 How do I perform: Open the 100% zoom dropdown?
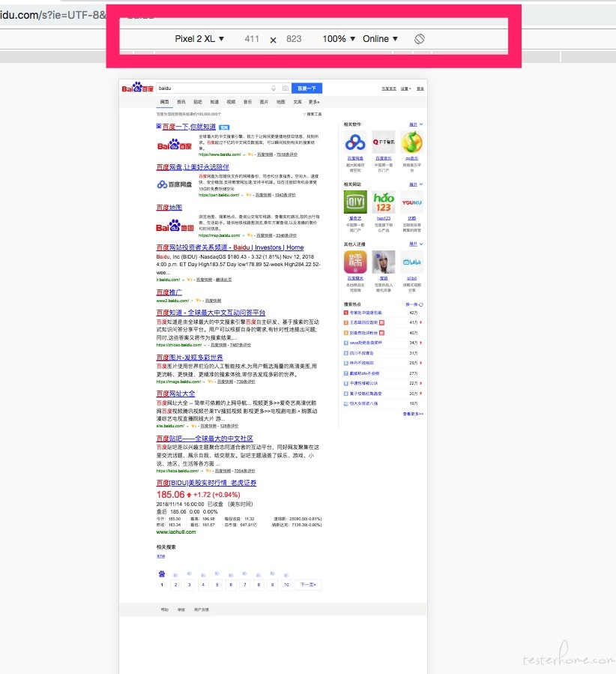(339, 39)
